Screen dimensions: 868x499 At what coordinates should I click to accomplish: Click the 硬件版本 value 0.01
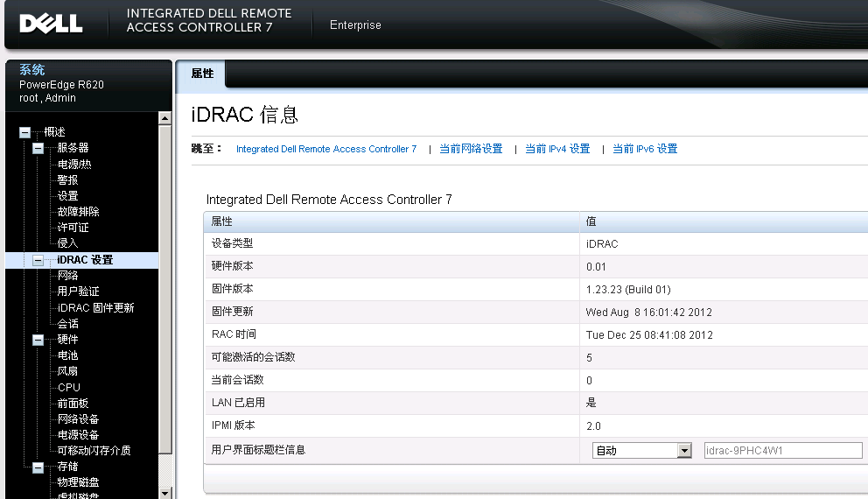pyautogui.click(x=596, y=267)
